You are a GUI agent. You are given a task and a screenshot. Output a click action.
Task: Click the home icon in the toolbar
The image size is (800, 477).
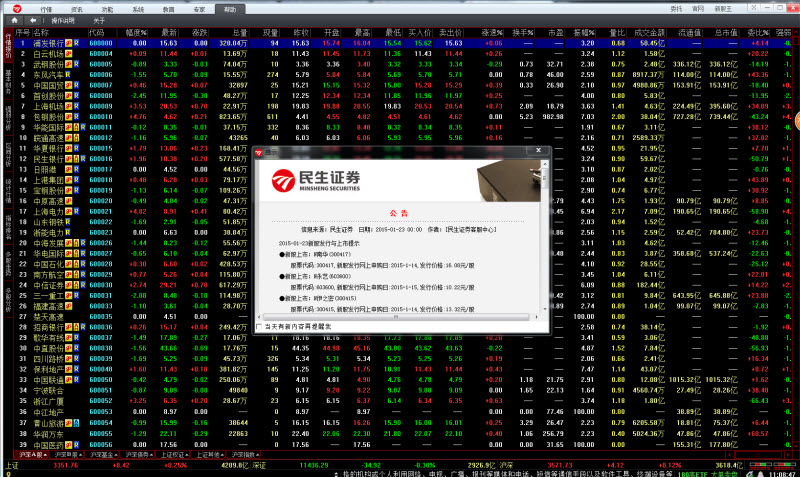[14, 20]
